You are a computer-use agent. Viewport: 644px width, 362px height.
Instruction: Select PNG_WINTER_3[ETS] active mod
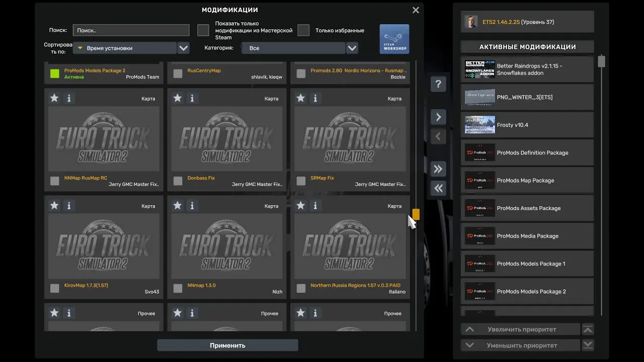click(x=527, y=97)
